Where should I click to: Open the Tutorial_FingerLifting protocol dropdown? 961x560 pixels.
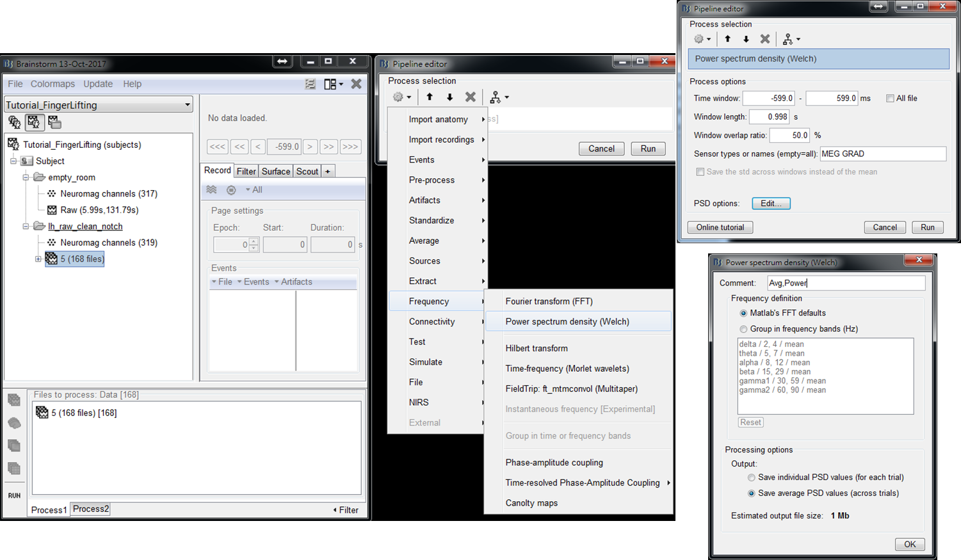click(x=98, y=105)
